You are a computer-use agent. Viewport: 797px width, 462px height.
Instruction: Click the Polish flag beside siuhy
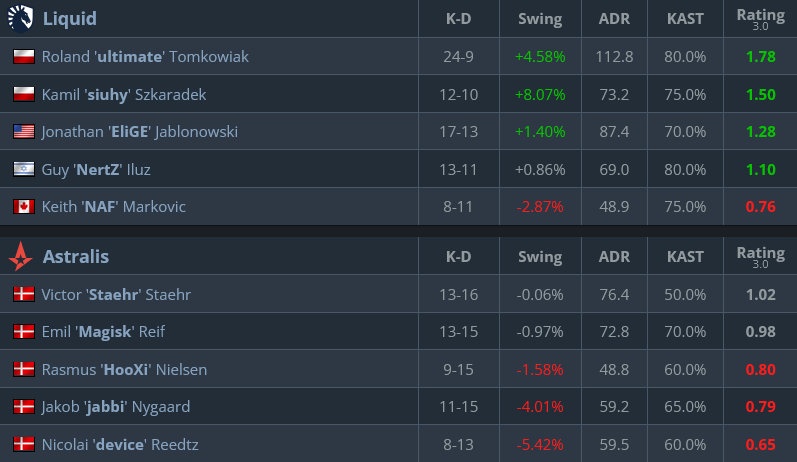pos(23,95)
